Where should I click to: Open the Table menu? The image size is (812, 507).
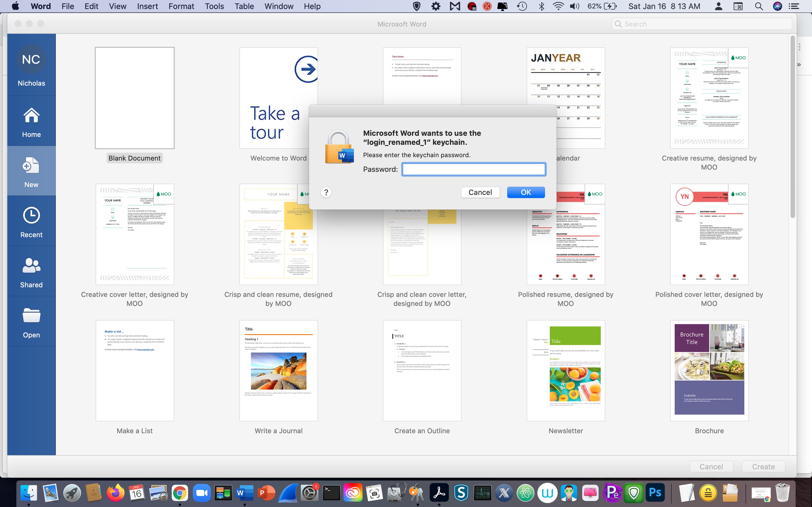coord(244,6)
